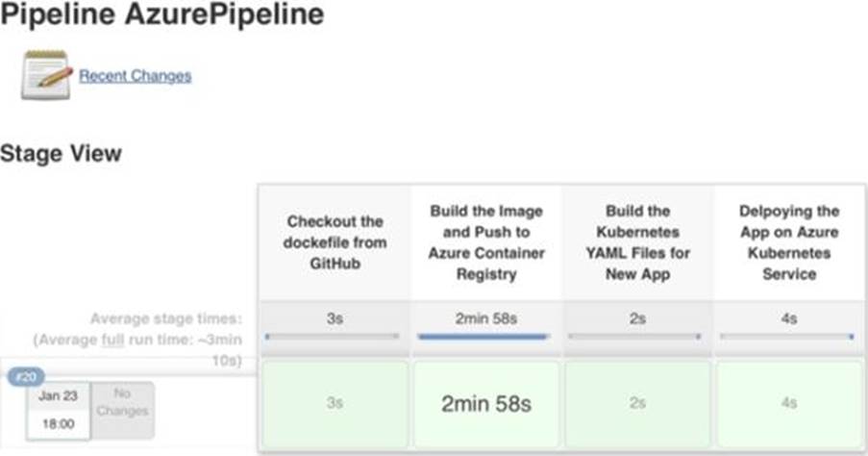This screenshot has height=456, width=868.
Task: Open the 2min 58s build image stage cell
Action: [486, 403]
